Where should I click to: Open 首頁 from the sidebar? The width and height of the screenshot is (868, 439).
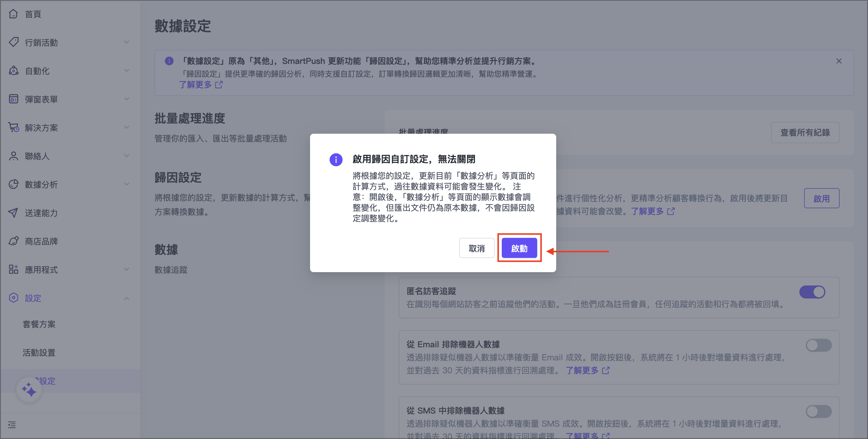click(x=33, y=14)
